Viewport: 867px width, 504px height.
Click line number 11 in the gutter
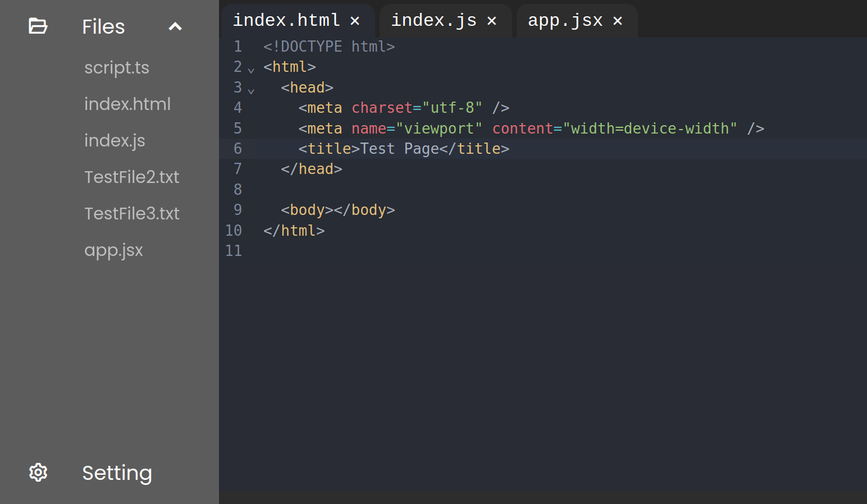coord(234,251)
